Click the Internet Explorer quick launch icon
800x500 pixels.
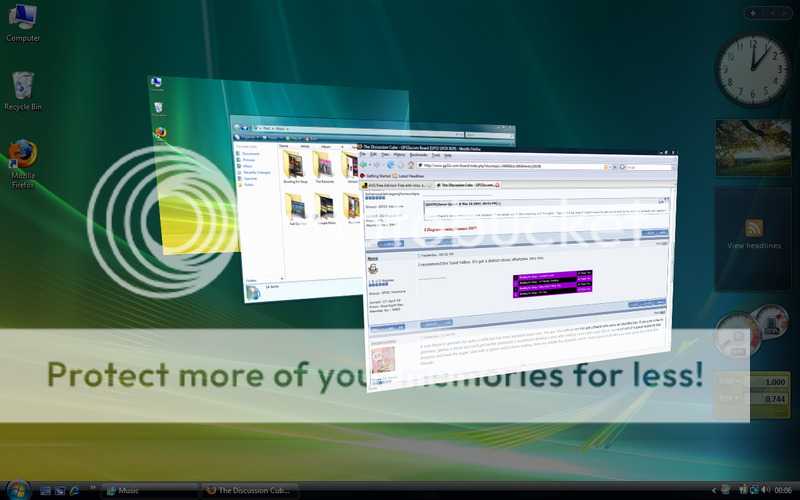(x=74, y=491)
